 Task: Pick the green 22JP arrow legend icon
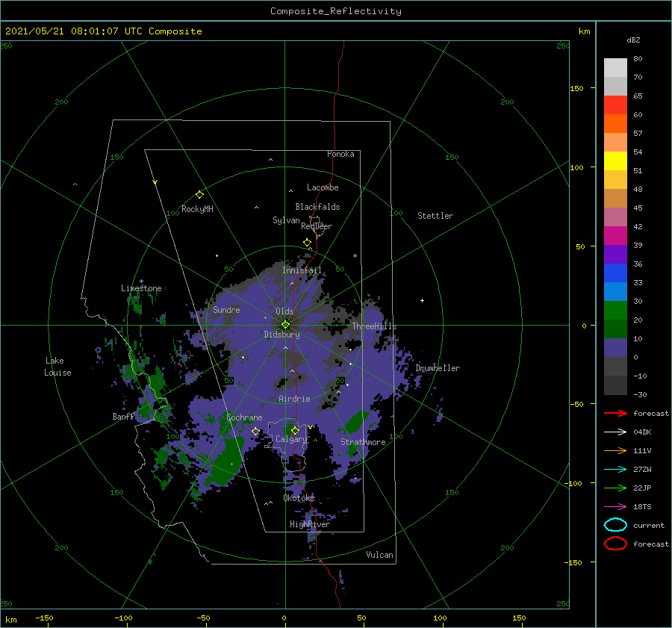point(615,488)
